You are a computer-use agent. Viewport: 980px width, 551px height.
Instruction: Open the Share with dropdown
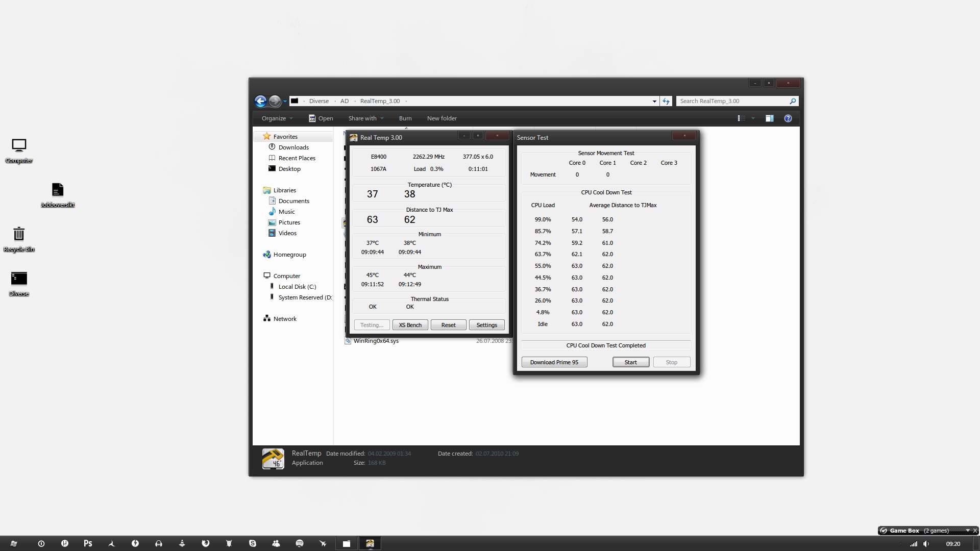click(x=366, y=118)
